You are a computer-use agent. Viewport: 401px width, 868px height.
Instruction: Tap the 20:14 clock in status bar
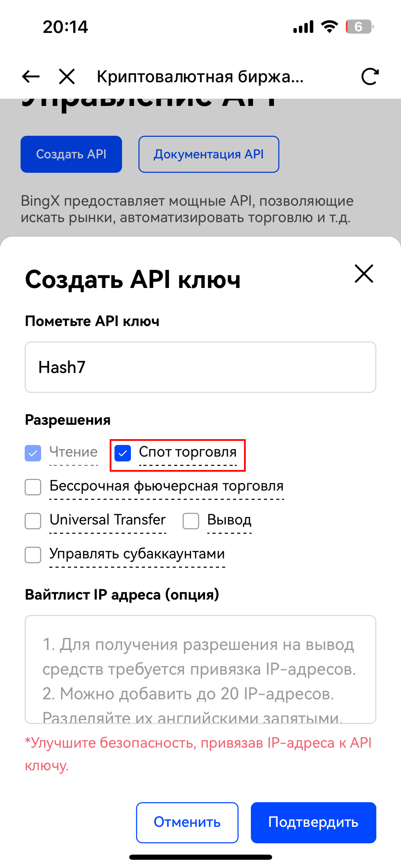(65, 27)
